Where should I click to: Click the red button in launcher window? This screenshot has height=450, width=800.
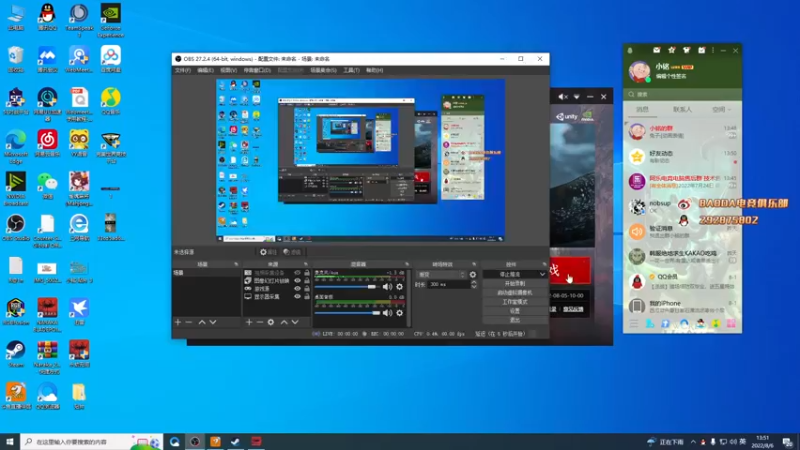570,271
